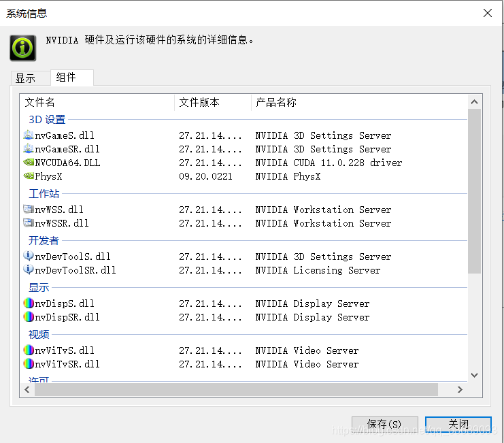
Task: Click the horizontal scrollbar thumb
Action: tap(236, 390)
